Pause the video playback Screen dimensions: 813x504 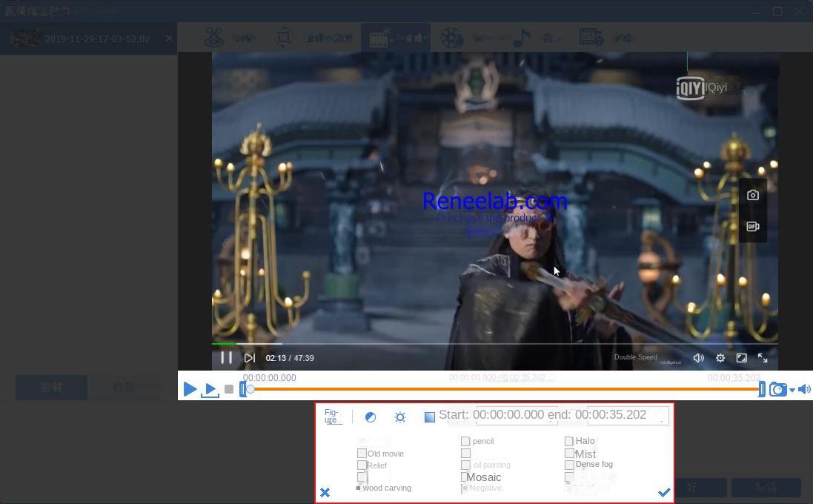coord(228,357)
